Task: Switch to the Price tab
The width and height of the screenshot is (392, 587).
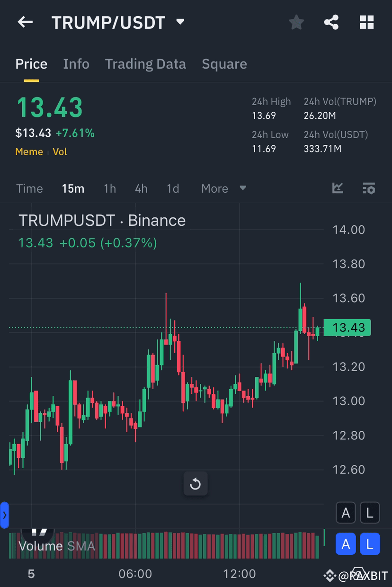Action: pos(31,64)
